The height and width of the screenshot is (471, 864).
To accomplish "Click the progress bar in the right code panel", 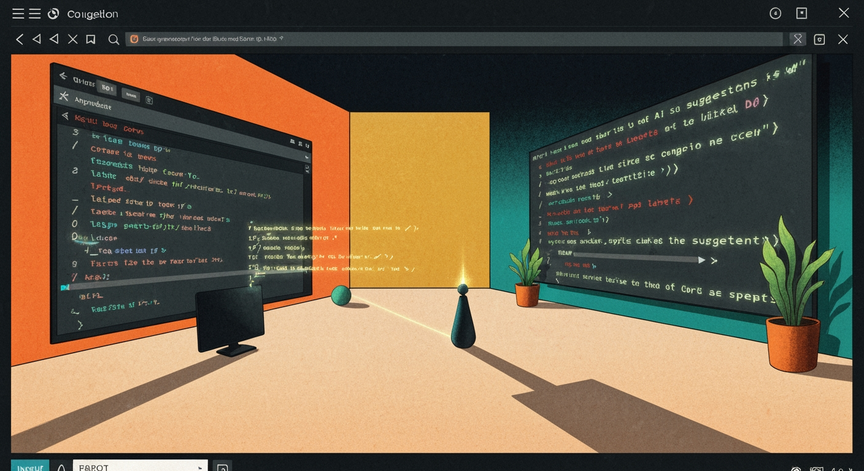I will pos(635,256).
